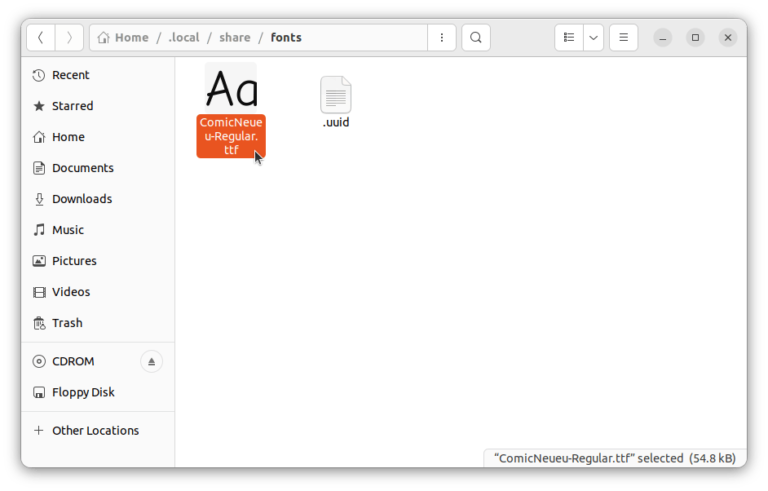Screen dimensions: 768x491
Task: Open Recent in sidebar
Action: click(x=70, y=75)
